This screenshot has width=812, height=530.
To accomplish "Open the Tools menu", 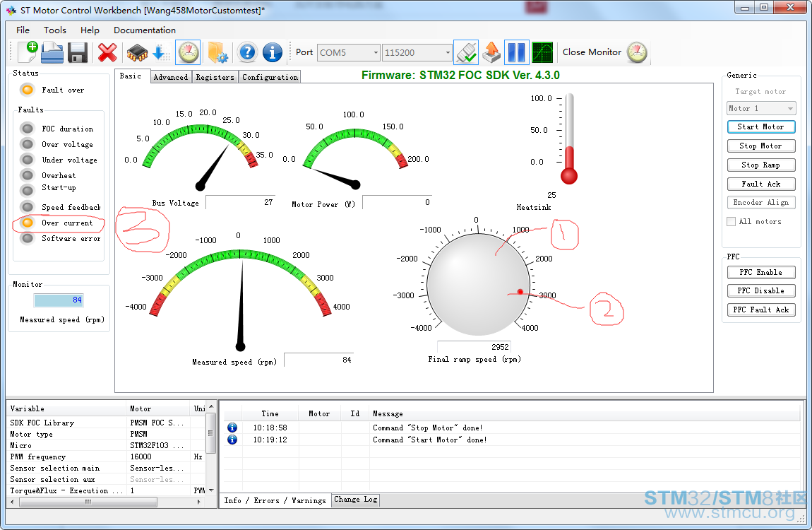I will pyautogui.click(x=55, y=30).
